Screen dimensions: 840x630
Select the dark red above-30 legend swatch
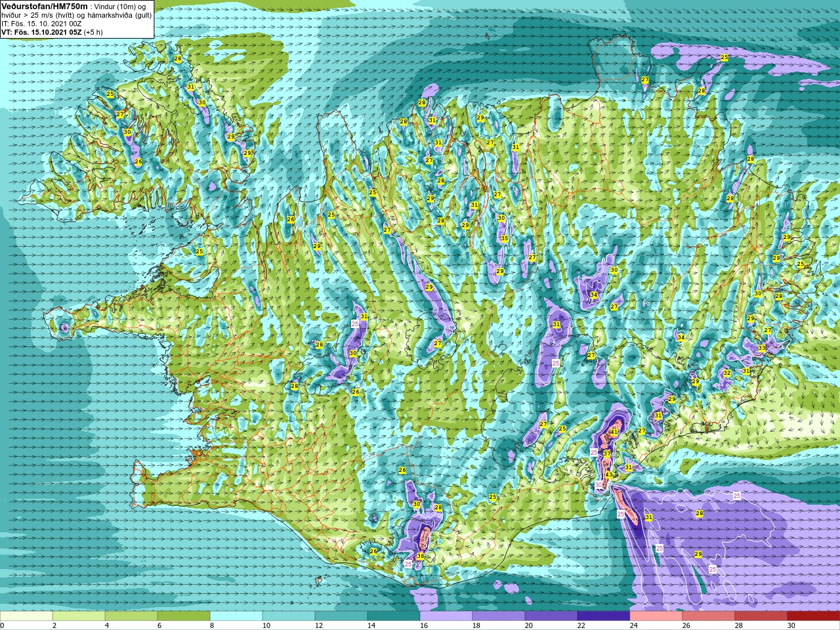tap(814, 616)
